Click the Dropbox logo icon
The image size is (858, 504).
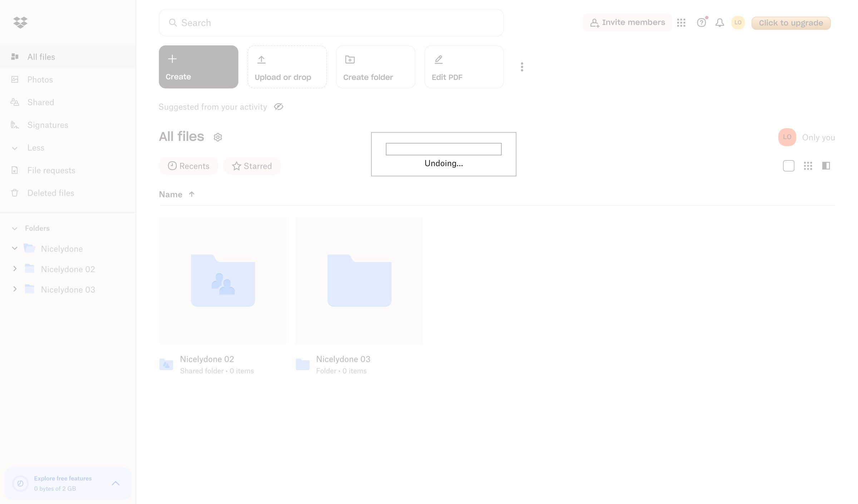click(20, 23)
